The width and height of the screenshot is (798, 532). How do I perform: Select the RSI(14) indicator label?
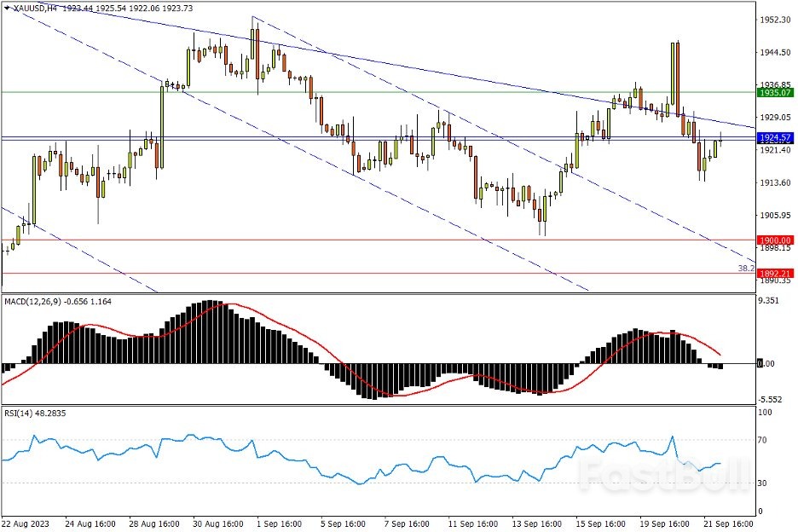pos(17,413)
